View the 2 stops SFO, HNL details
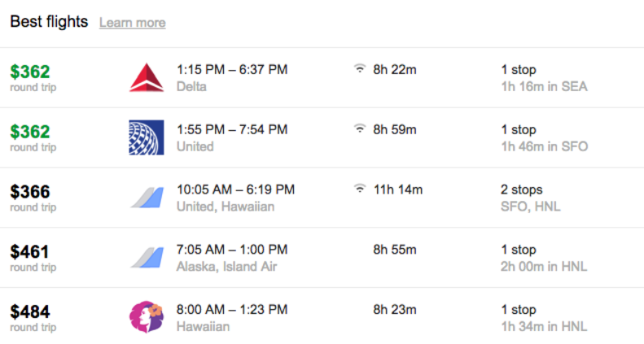Screen dimensions: 644x344 pyautogui.click(x=531, y=198)
